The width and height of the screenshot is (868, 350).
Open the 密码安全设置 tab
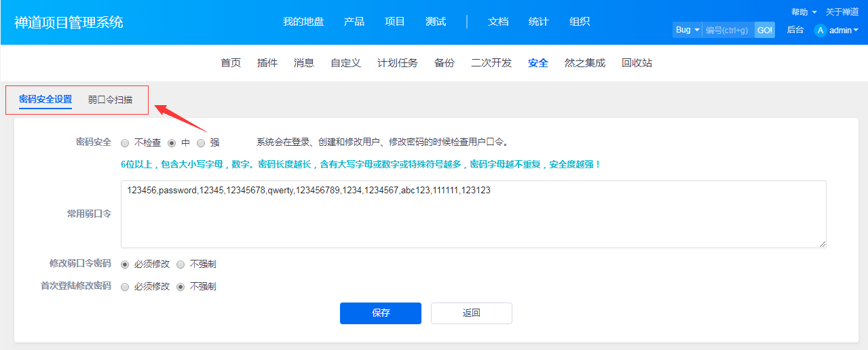coord(45,100)
